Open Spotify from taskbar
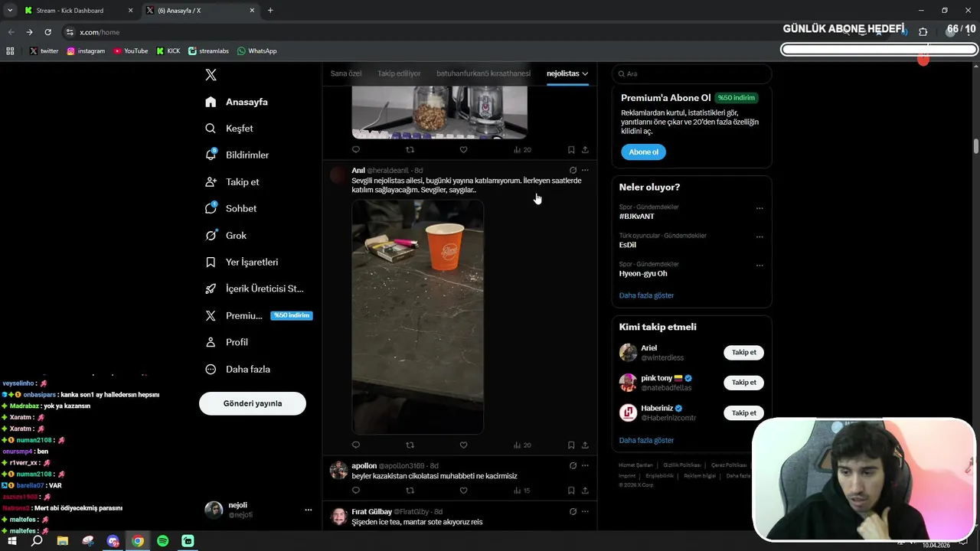This screenshot has height=551, width=980. tap(162, 541)
